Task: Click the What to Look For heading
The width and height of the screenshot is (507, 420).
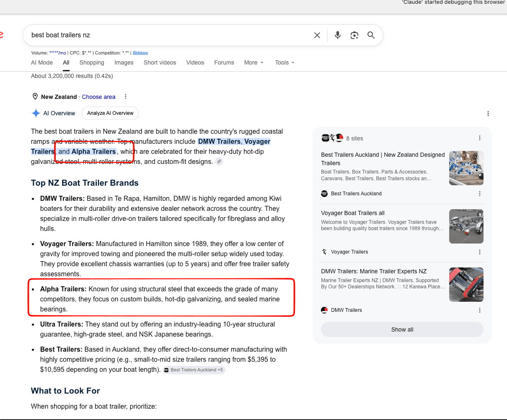Action: 65,391
